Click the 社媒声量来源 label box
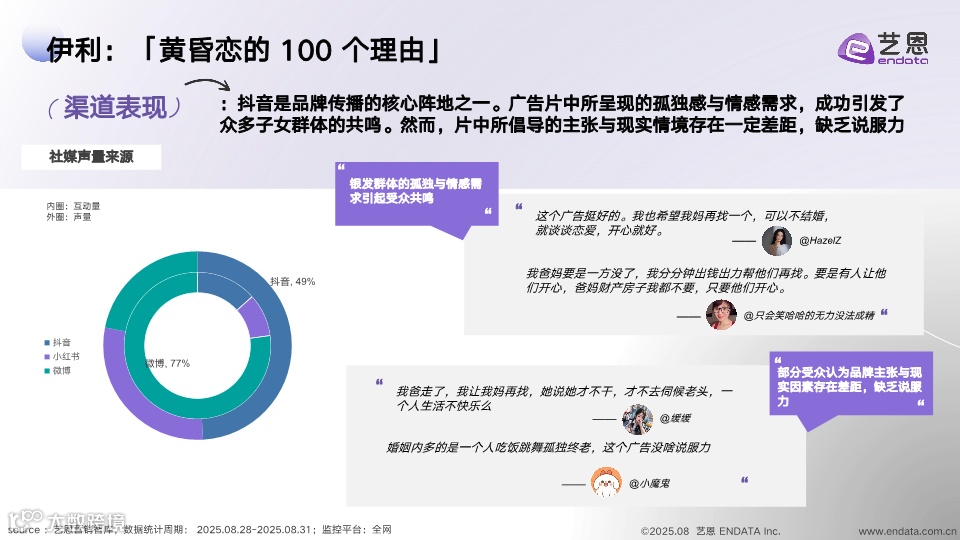 coord(91,157)
